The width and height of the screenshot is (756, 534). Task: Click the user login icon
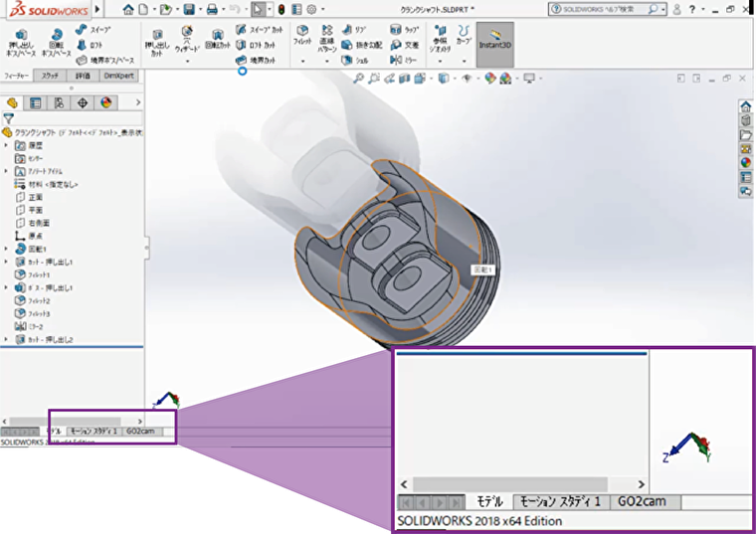(677, 9)
